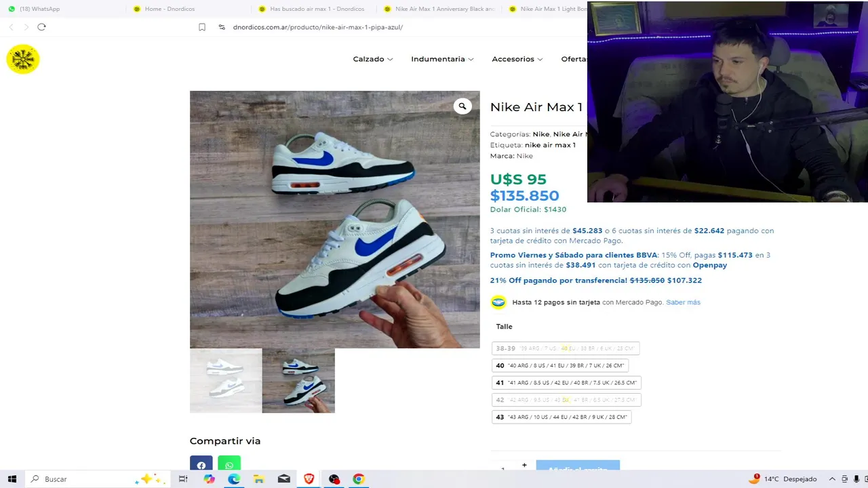Open the weather widget showing 14°C Despejado

[x=783, y=479]
